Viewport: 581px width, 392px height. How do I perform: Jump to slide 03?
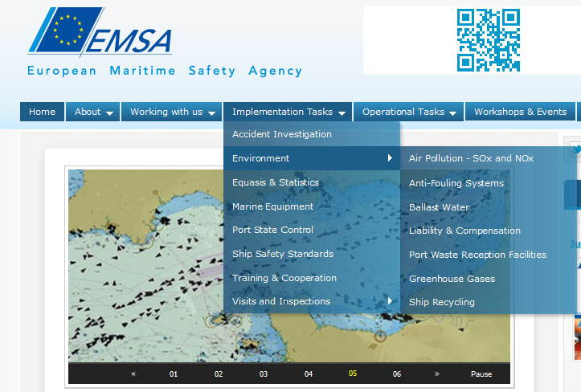pyautogui.click(x=264, y=374)
